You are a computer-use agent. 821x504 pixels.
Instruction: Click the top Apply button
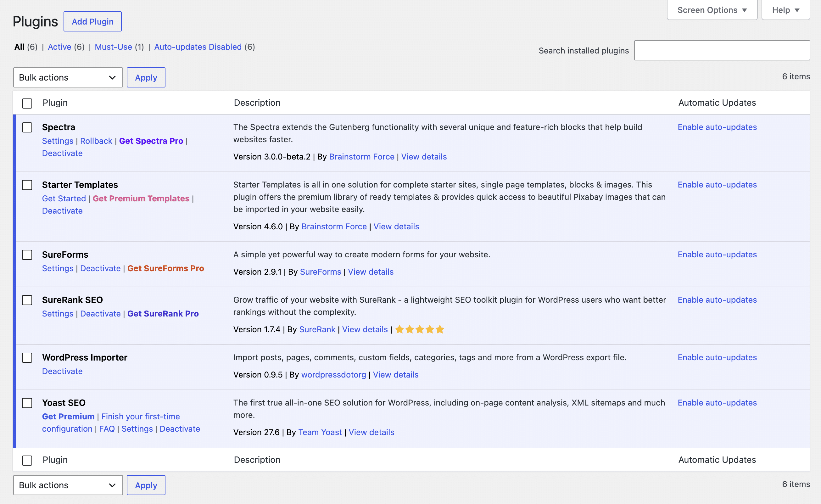146,78
